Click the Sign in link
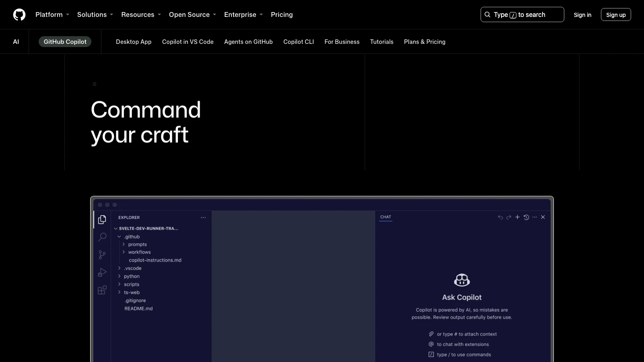The width and height of the screenshot is (644, 362). pyautogui.click(x=582, y=14)
